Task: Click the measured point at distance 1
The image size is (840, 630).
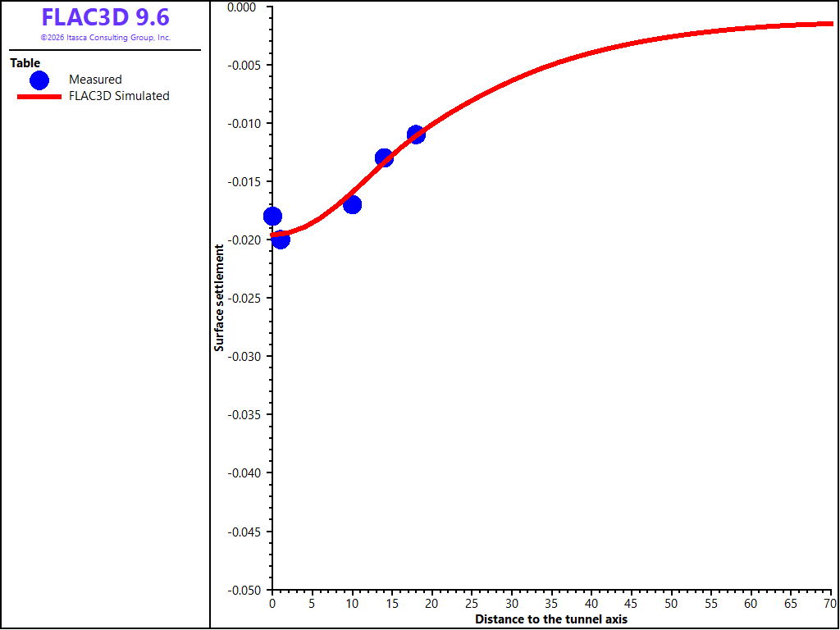Action: (281, 240)
